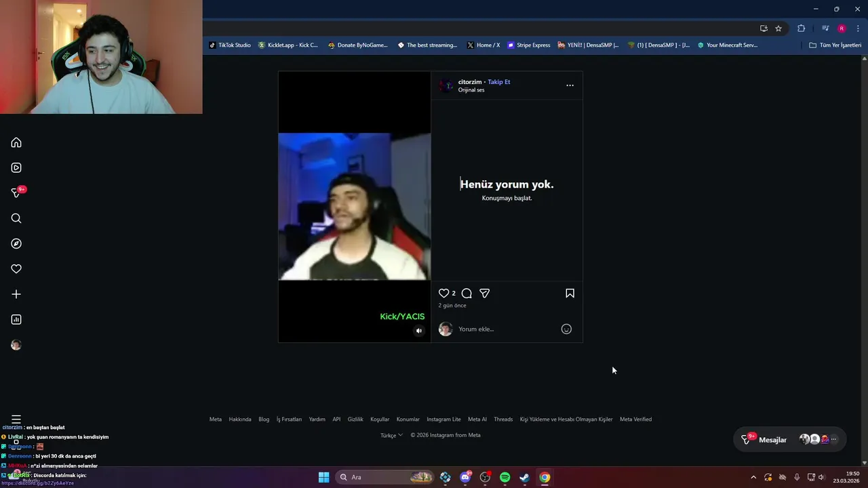Viewport: 868px width, 488px height.
Task: Open the Chrome three-dot menu
Action: (857, 28)
